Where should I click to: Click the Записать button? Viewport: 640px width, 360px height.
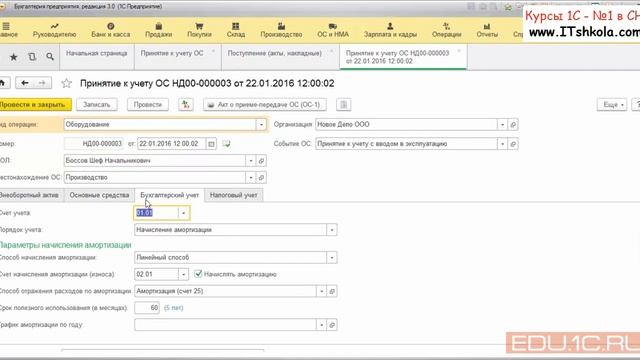point(97,104)
